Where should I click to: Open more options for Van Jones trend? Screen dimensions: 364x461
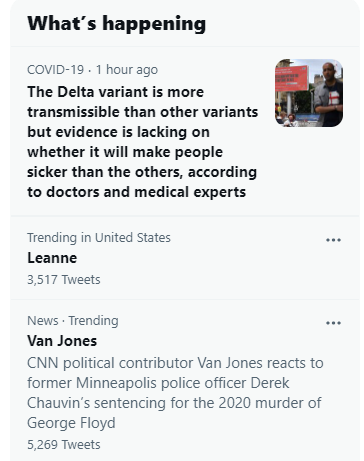click(x=333, y=323)
